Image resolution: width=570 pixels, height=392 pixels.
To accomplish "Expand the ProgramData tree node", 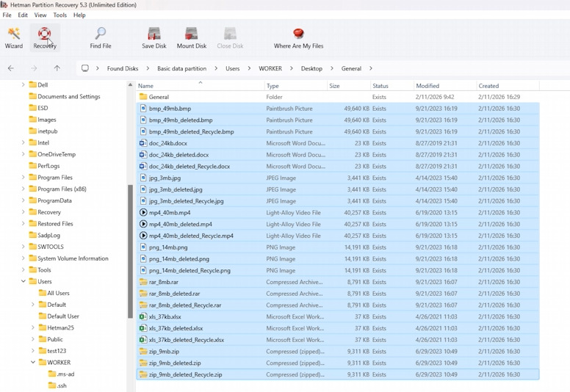I will pos(24,200).
